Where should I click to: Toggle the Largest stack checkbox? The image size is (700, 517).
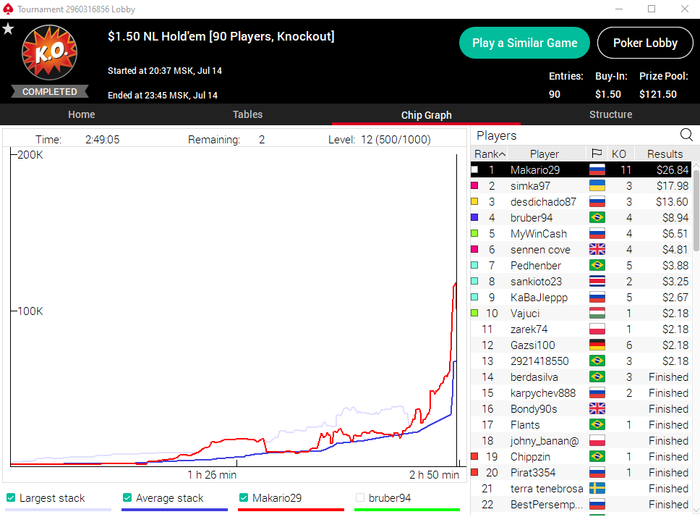(x=11, y=497)
